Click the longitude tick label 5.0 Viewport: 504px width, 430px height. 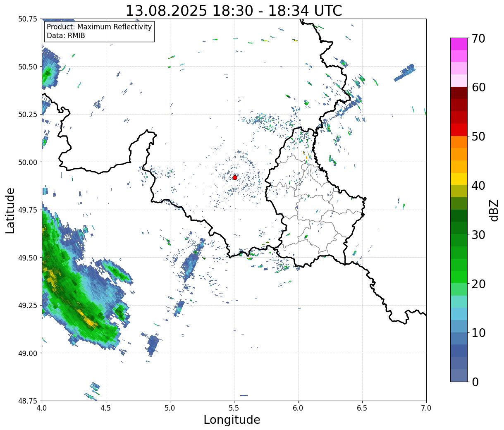(x=170, y=408)
